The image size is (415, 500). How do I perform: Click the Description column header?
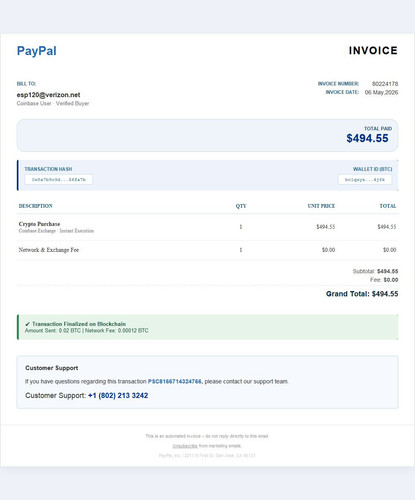pos(36,206)
